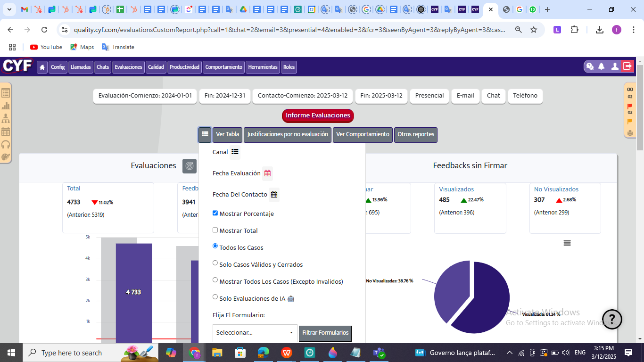Open the Calidad menu

[x=156, y=67]
